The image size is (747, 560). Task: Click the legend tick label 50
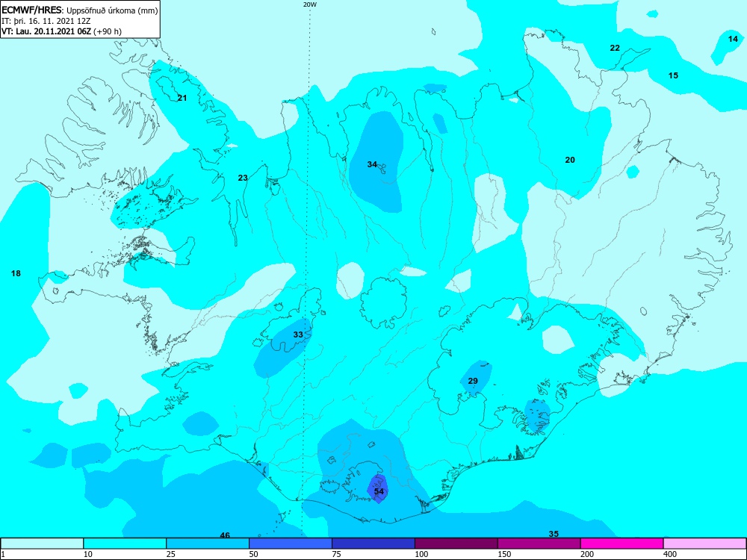coord(254,554)
